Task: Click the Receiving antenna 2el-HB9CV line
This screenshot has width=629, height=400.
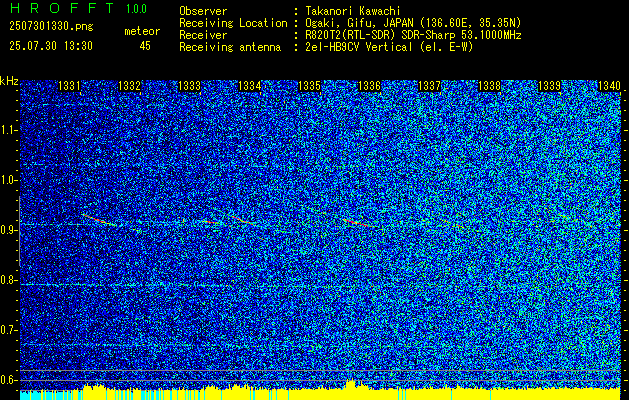Action: click(x=389, y=47)
